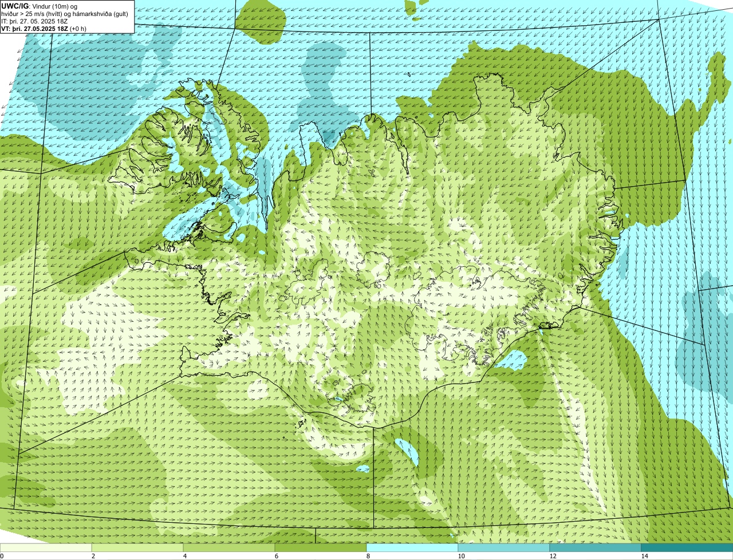Click the aqua 10–12 m/s legend swatch

tap(504, 547)
